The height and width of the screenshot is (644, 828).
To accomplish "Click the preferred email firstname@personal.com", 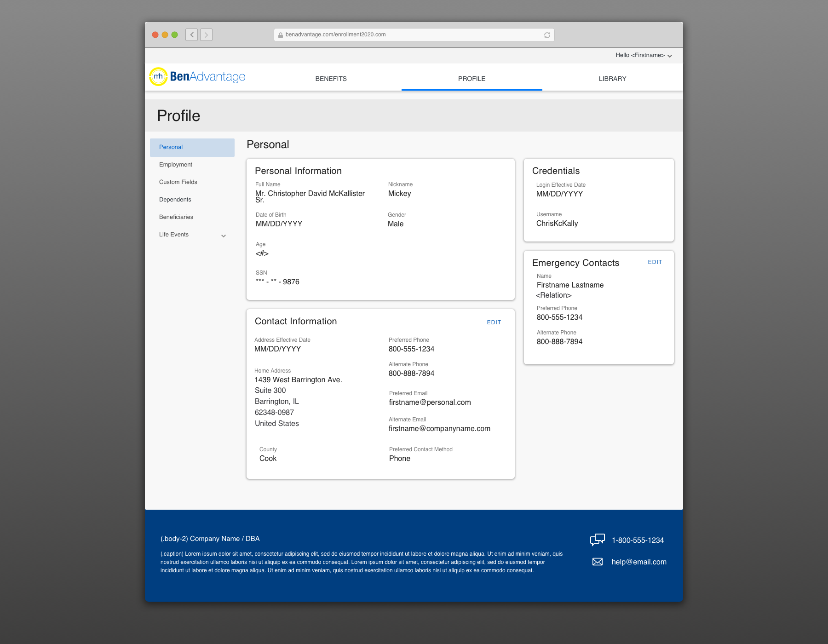I will tap(430, 402).
